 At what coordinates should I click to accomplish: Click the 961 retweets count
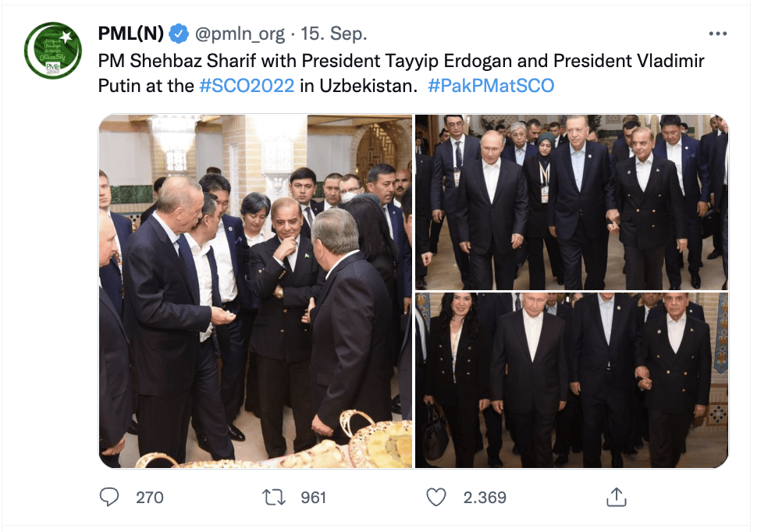(313, 497)
